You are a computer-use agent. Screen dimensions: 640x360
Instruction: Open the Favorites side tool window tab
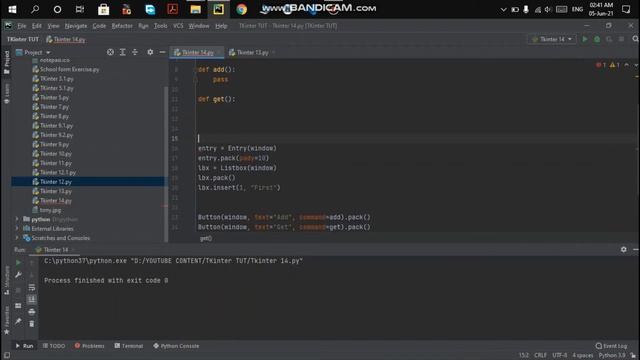pos(7,321)
